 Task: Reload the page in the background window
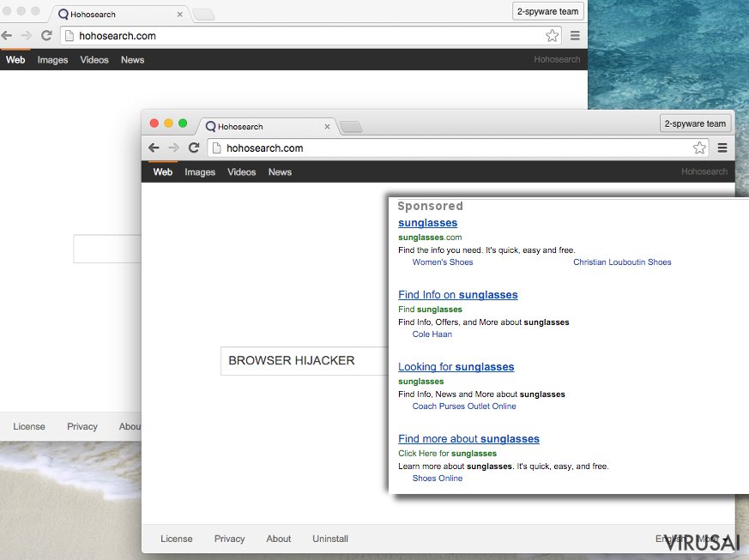(46, 35)
